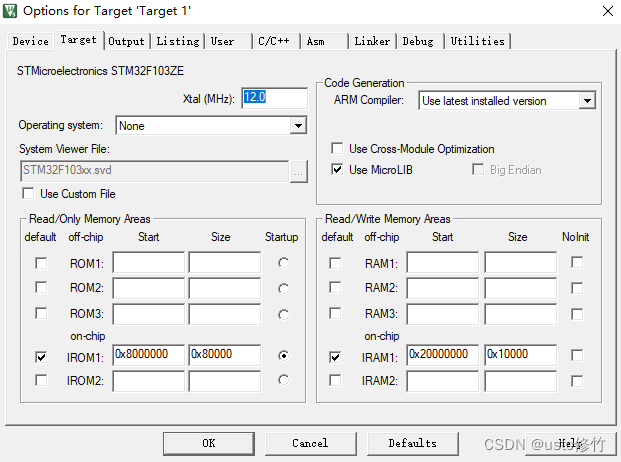Select the ROM3 Startup radio button
The width and height of the screenshot is (621, 462).
point(283,315)
